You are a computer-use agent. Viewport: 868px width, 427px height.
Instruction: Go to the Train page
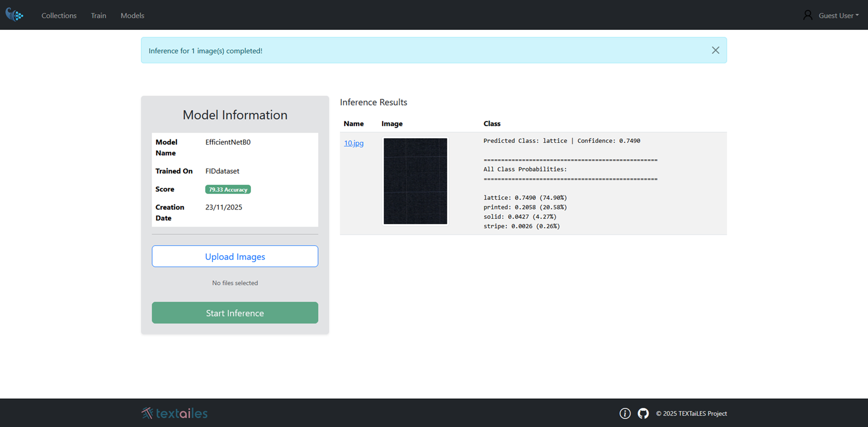98,16
